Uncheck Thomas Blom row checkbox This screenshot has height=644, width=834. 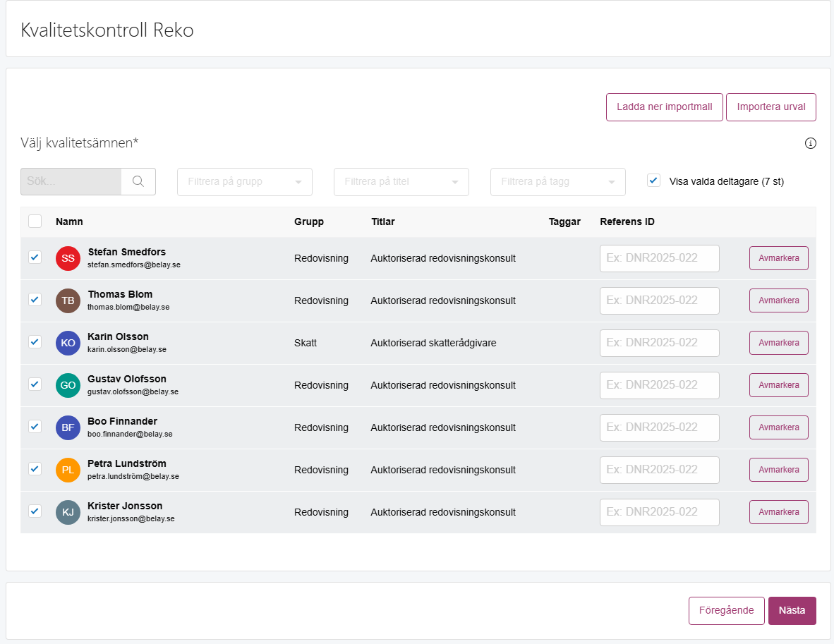[35, 299]
